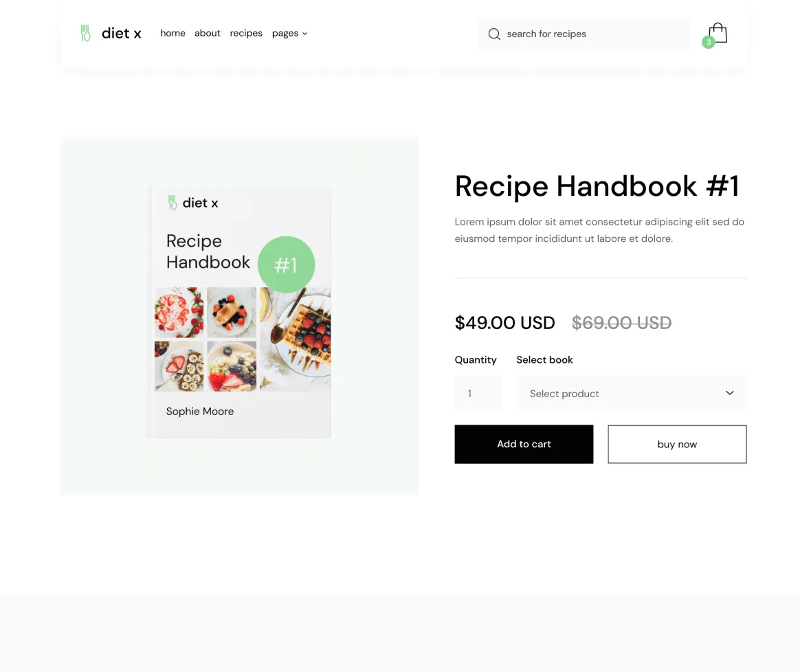Click the diet x fork logo icon
The width and height of the screenshot is (800, 672).
tap(85, 32)
